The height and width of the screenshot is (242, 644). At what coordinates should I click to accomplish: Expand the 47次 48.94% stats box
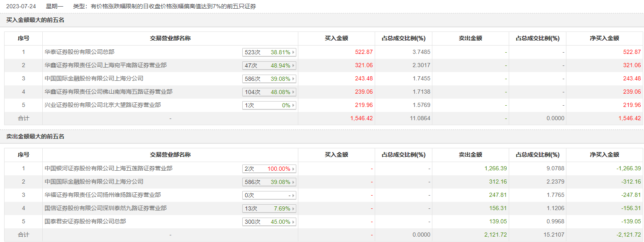coord(269,65)
